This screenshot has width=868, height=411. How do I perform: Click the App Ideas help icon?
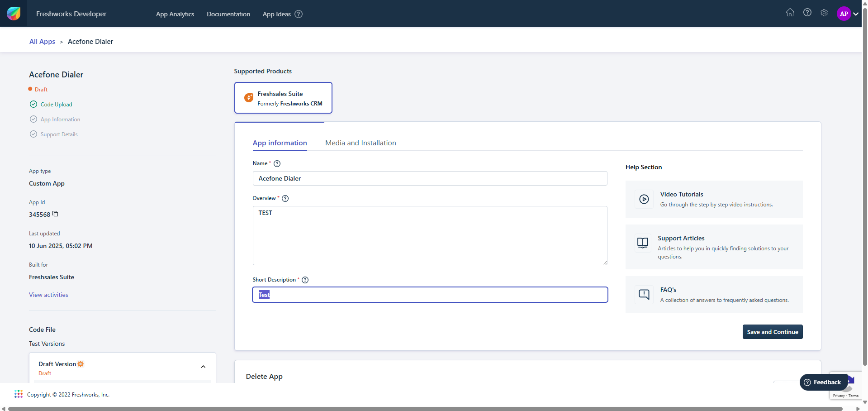coord(299,14)
